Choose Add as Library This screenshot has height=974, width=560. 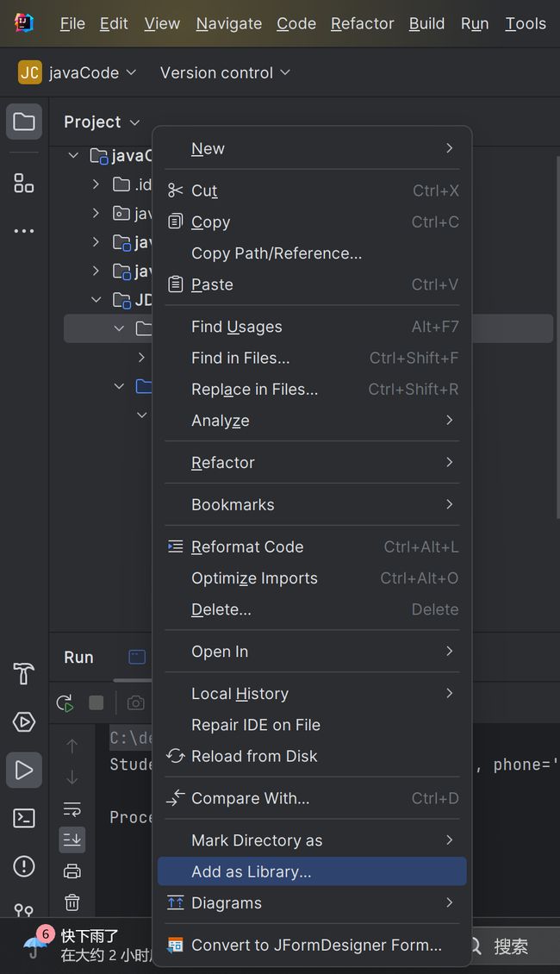(x=312, y=871)
